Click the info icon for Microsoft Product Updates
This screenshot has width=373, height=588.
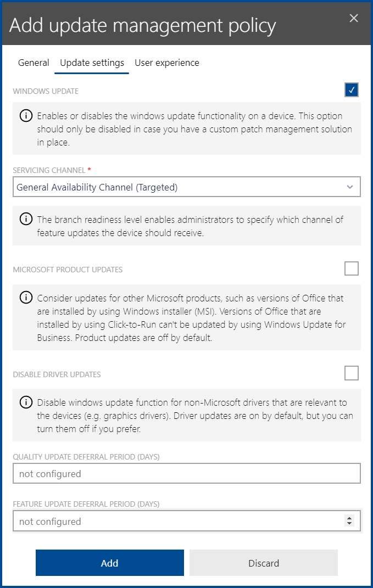point(26,298)
